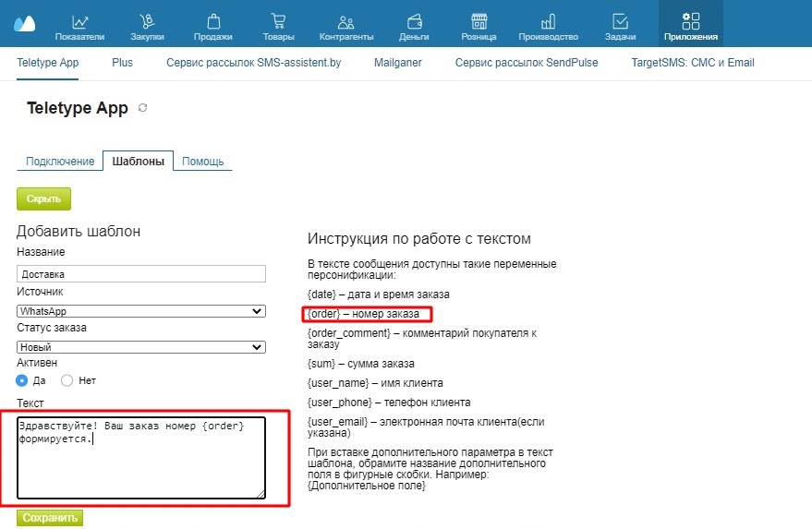
Task: Click the {date} variable line
Action: pyautogui.click(x=378, y=295)
